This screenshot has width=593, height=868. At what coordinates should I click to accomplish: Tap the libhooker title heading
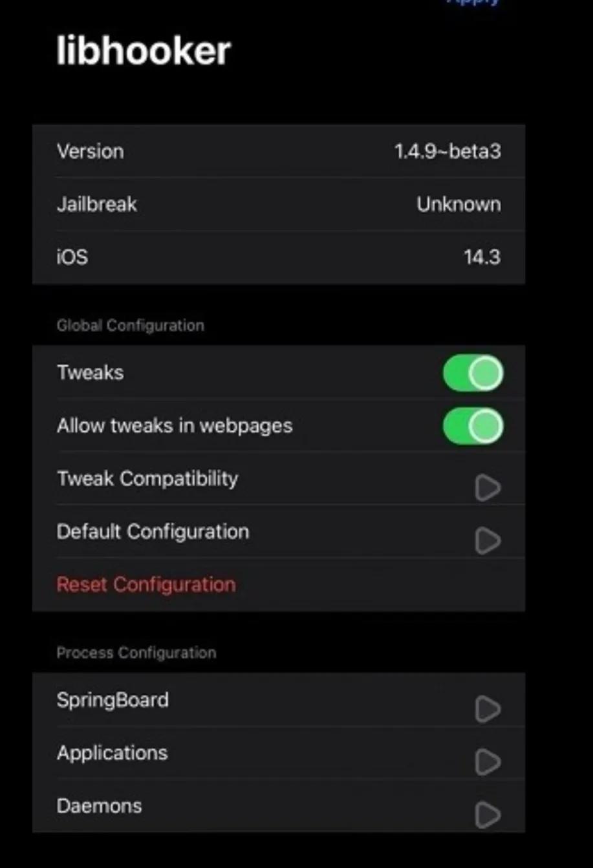pyautogui.click(x=144, y=51)
